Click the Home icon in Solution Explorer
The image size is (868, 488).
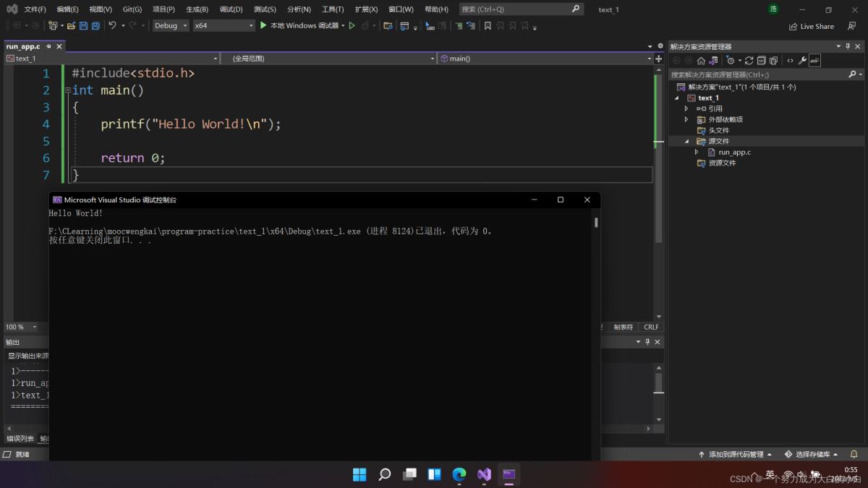pos(701,61)
